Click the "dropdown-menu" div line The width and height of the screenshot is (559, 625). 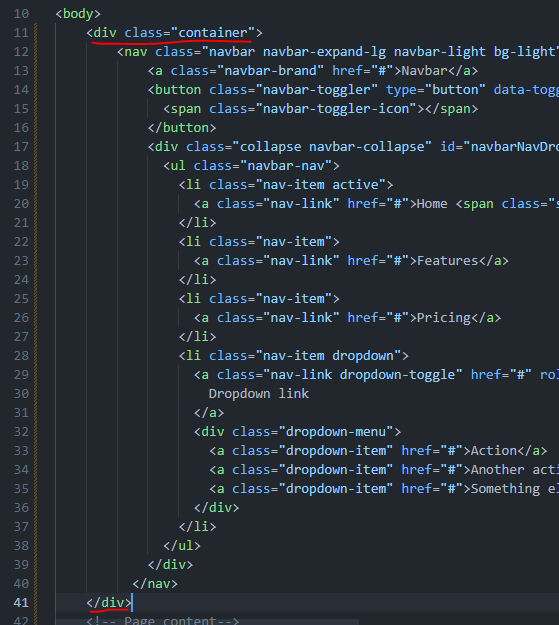[x=297, y=432]
